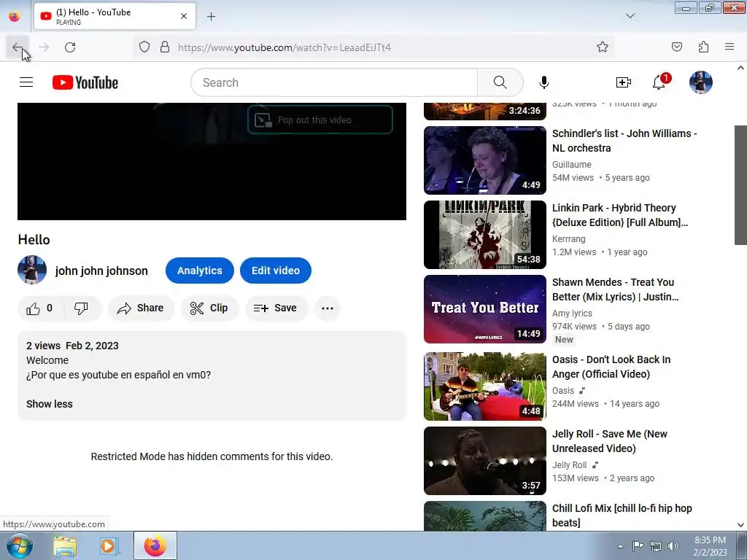
Task: Open Oasis Don't Look Back thumbnail
Action: coord(485,386)
